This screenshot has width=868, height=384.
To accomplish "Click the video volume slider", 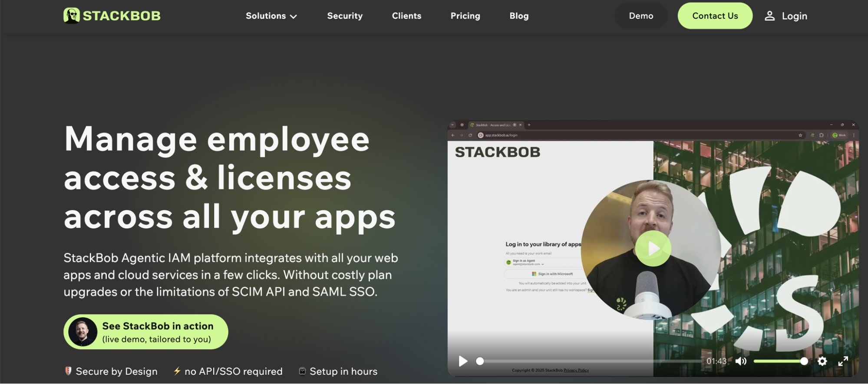I will (780, 361).
